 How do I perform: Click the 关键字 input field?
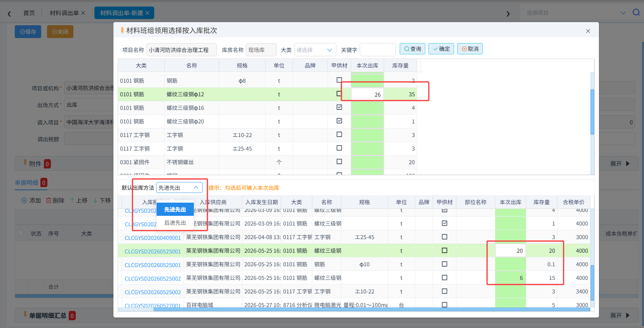[378, 50]
